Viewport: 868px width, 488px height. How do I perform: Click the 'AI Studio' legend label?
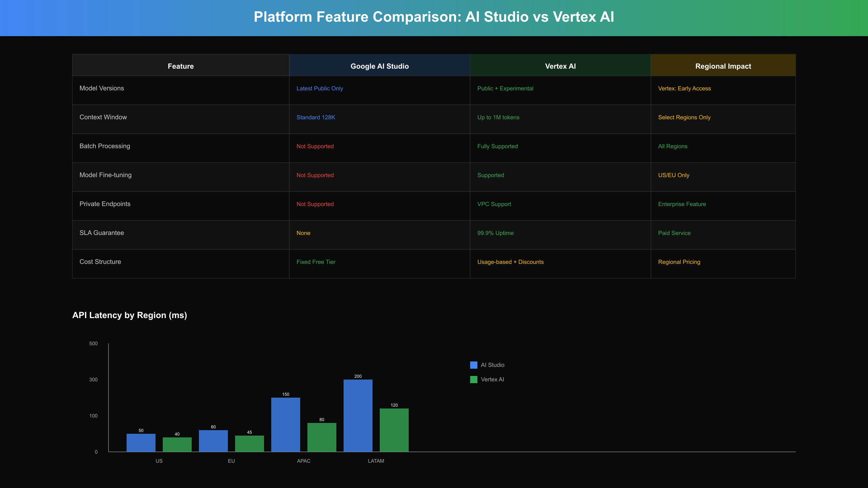tap(493, 365)
